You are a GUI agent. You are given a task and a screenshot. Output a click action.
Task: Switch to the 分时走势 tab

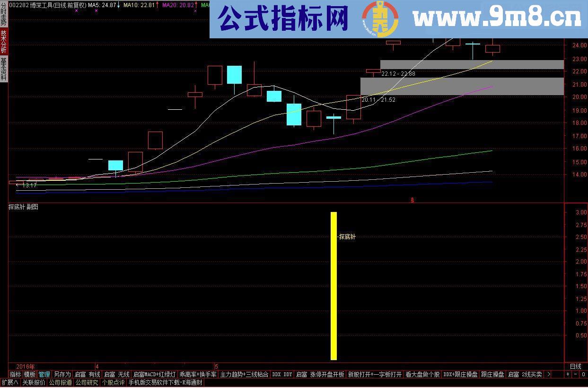(4, 13)
